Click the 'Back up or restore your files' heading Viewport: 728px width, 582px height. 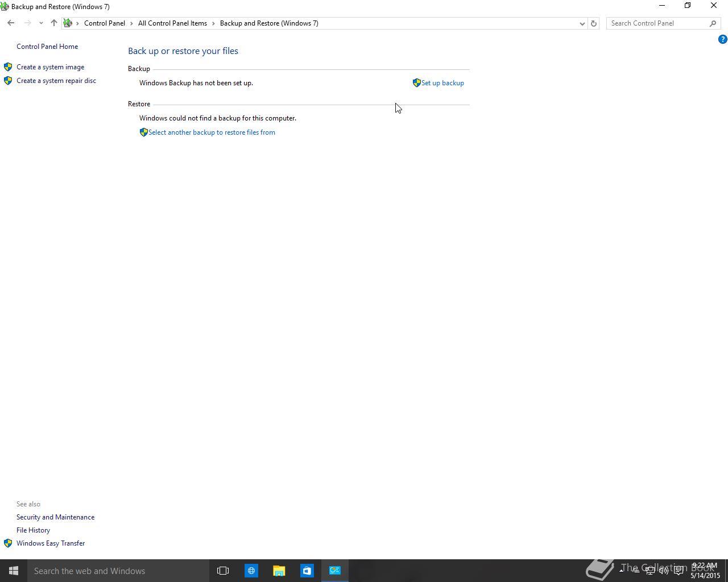pos(183,51)
